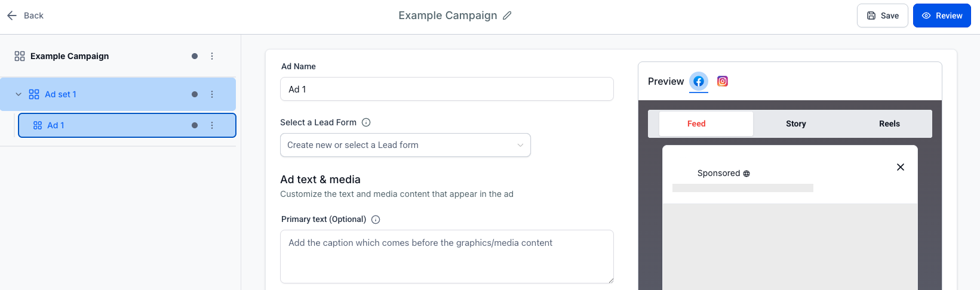The height and width of the screenshot is (290, 980).
Task: Focus the Primary text caption box
Action: pos(447,257)
